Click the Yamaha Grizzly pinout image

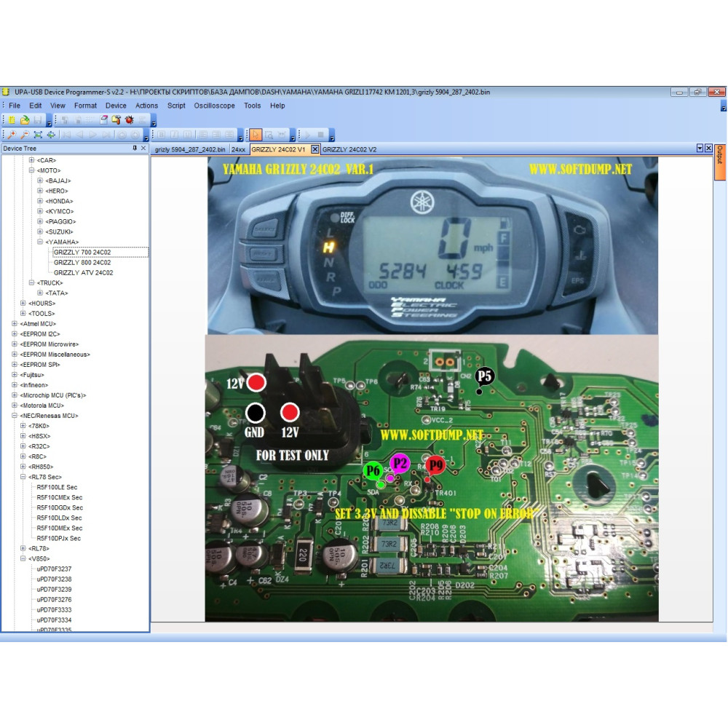[x=432, y=389]
